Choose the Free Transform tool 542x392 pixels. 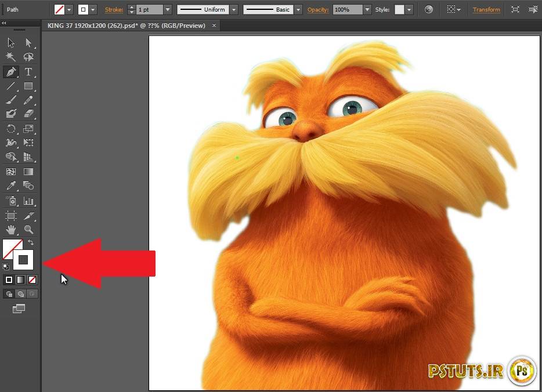pyautogui.click(x=28, y=142)
